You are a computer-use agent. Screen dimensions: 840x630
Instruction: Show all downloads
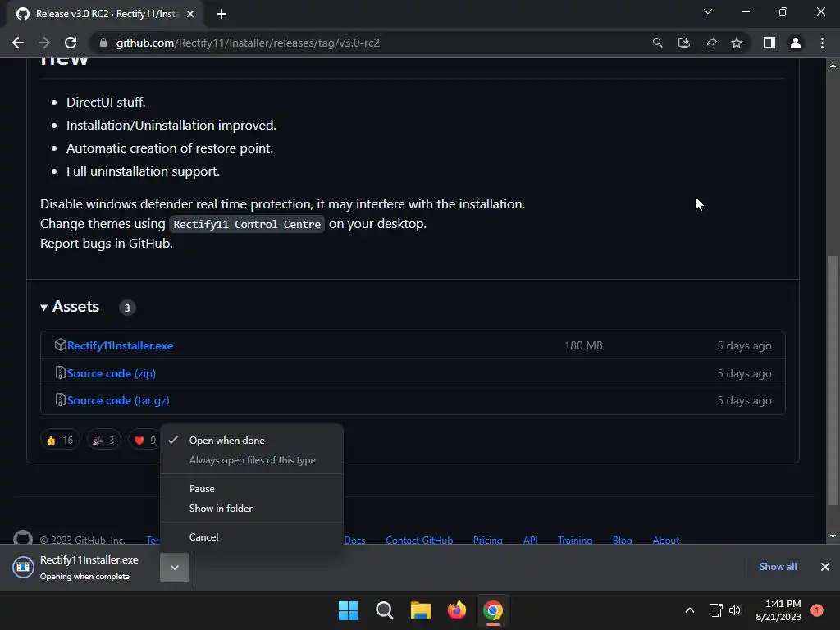[778, 567]
